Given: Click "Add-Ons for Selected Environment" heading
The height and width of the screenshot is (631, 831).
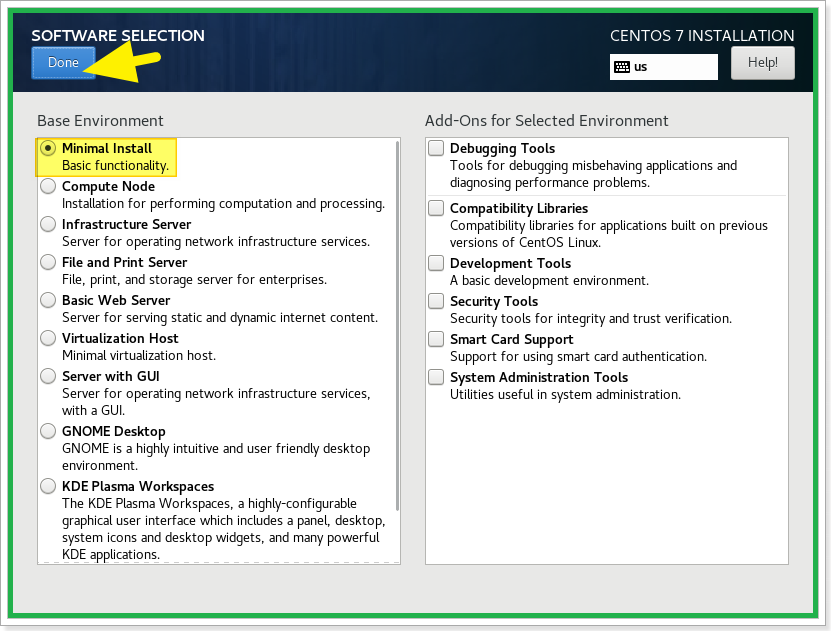Looking at the screenshot, I should 546,121.
